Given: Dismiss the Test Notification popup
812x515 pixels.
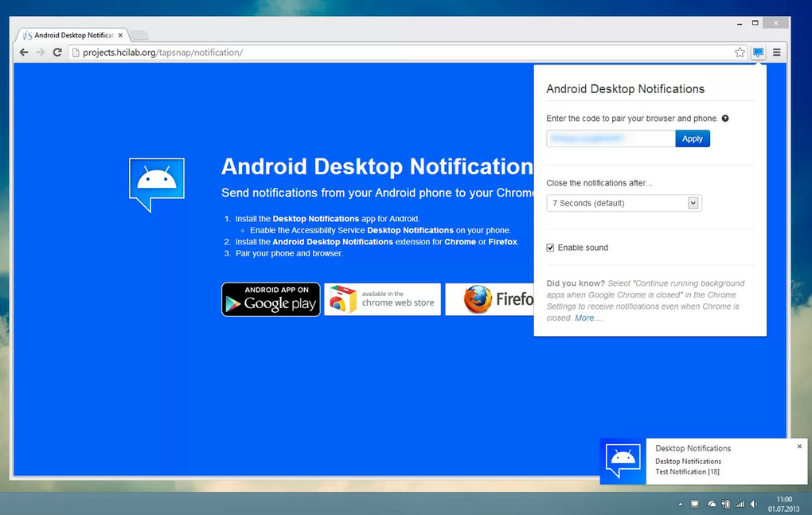Looking at the screenshot, I should click(x=799, y=447).
